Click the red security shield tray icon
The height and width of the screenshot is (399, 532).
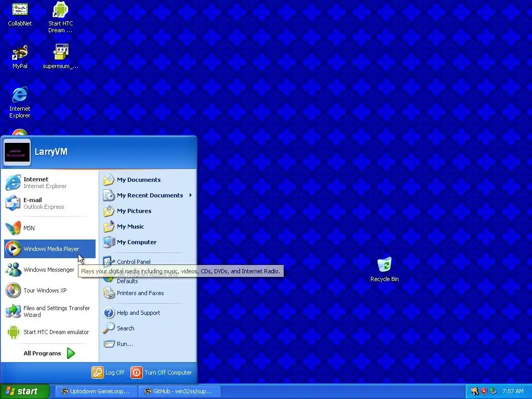[x=484, y=391]
